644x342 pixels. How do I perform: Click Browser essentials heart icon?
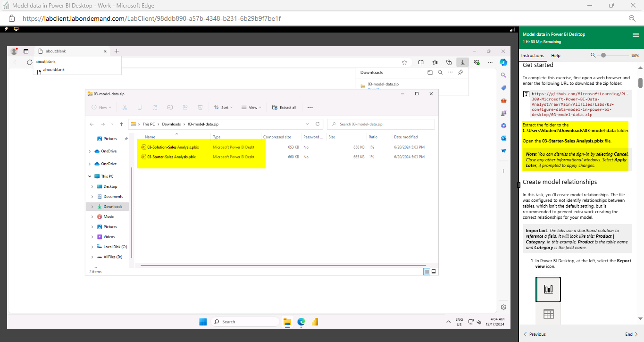click(x=477, y=62)
